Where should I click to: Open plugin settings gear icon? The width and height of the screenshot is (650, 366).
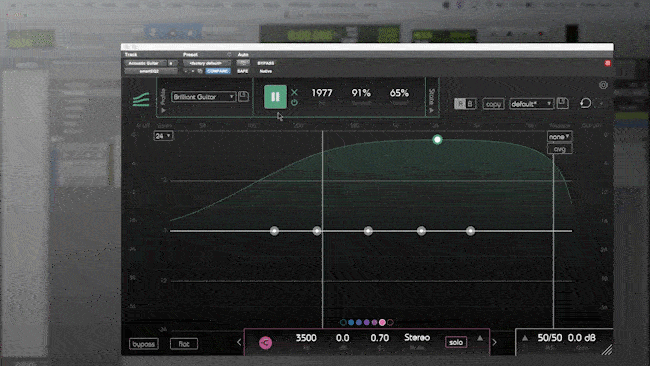coord(603,85)
